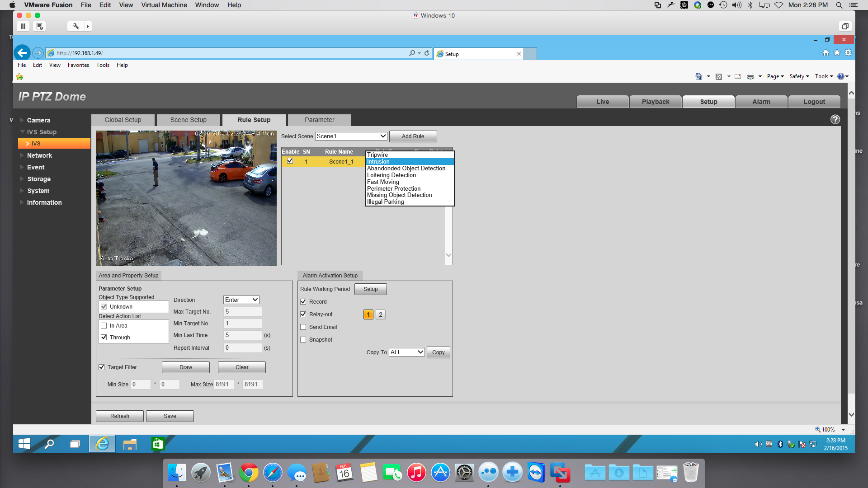Enable the Send Email checkbox
Image resolution: width=868 pixels, height=488 pixels.
pos(303,327)
